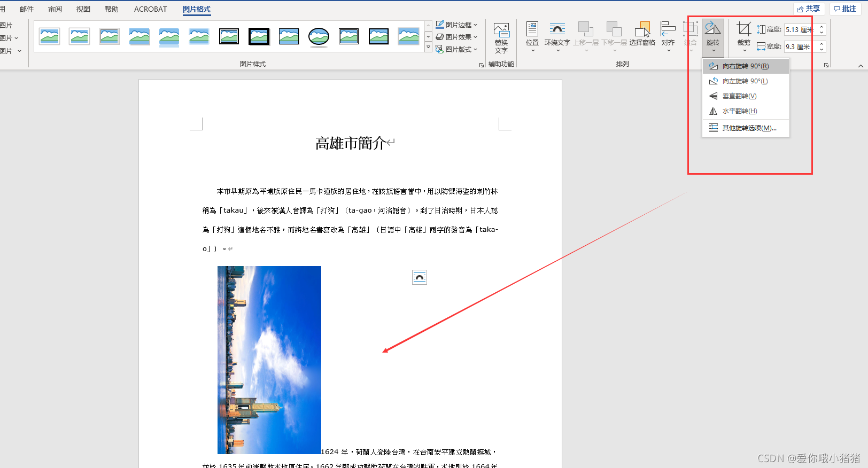Click the document title 高雄市簡介

coord(351,143)
